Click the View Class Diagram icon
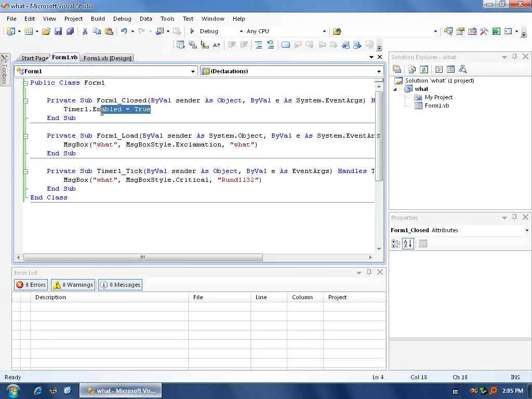This screenshot has height=399, width=532. (x=463, y=70)
